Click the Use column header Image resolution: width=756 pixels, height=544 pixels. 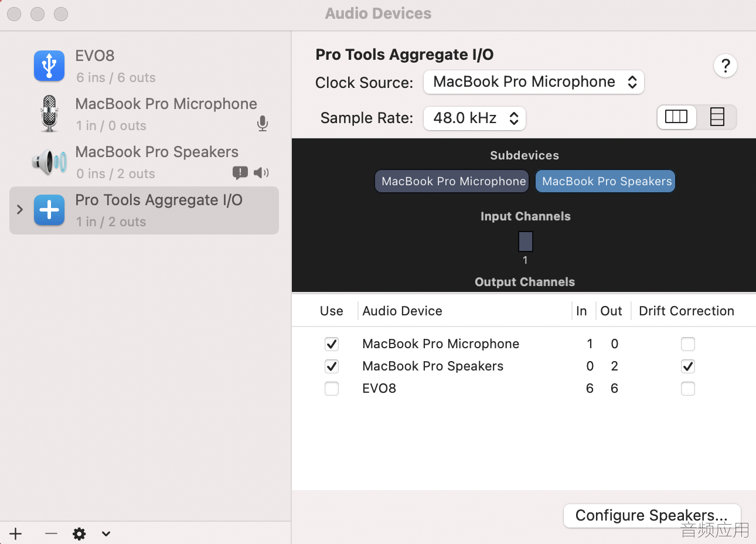point(332,311)
